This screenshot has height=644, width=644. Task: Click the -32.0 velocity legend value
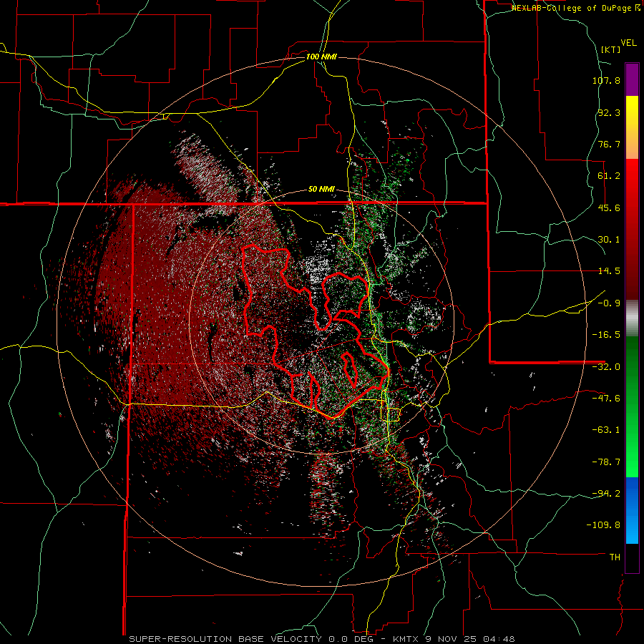606,367
